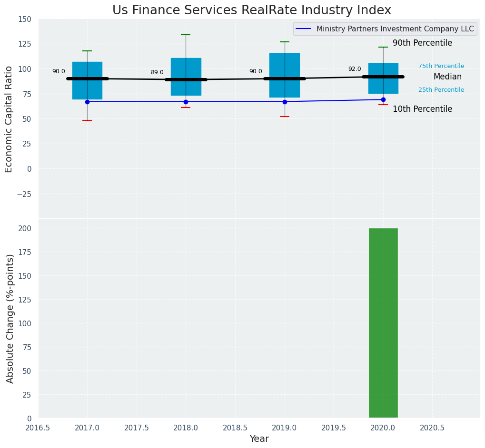Click the Absolute Change (%-points) axis label
Screen dimensions: 485x448
pyautogui.click(x=10, y=318)
